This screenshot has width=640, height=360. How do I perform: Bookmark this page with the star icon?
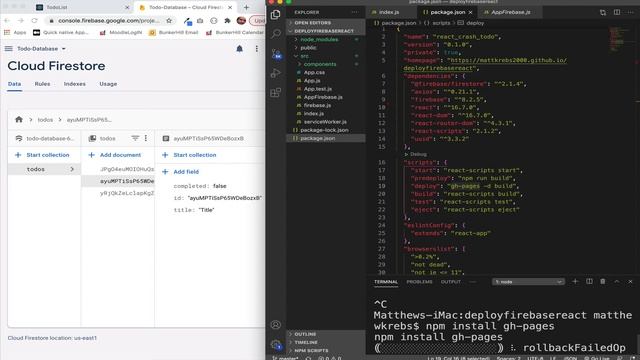click(169, 20)
